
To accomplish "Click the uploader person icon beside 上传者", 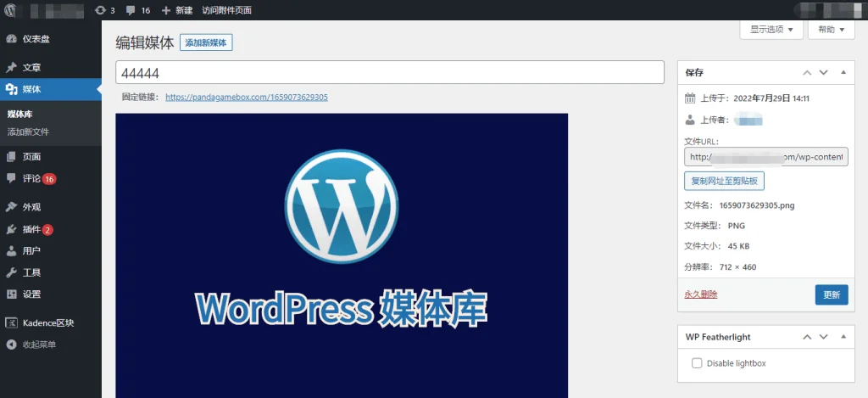I will coord(690,120).
